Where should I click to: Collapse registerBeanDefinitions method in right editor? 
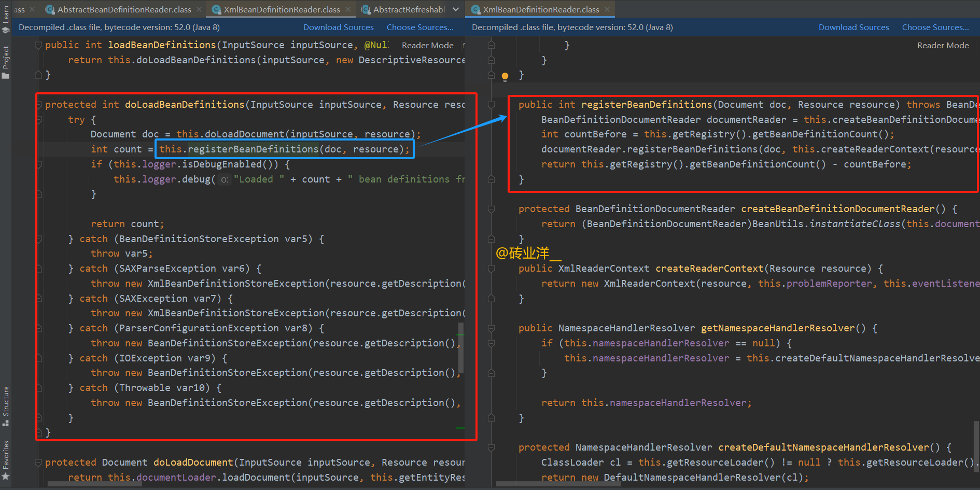coord(491,105)
